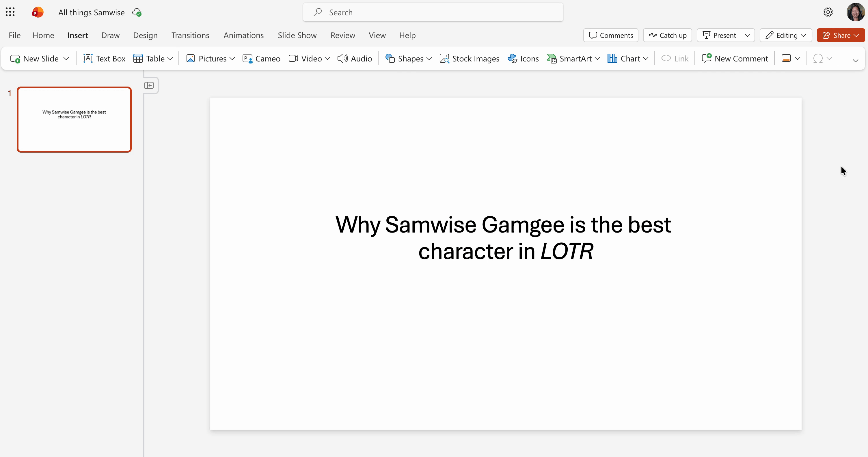Screen dimensions: 868x457
Task: Open the Slide Show tab
Action: (x=297, y=35)
